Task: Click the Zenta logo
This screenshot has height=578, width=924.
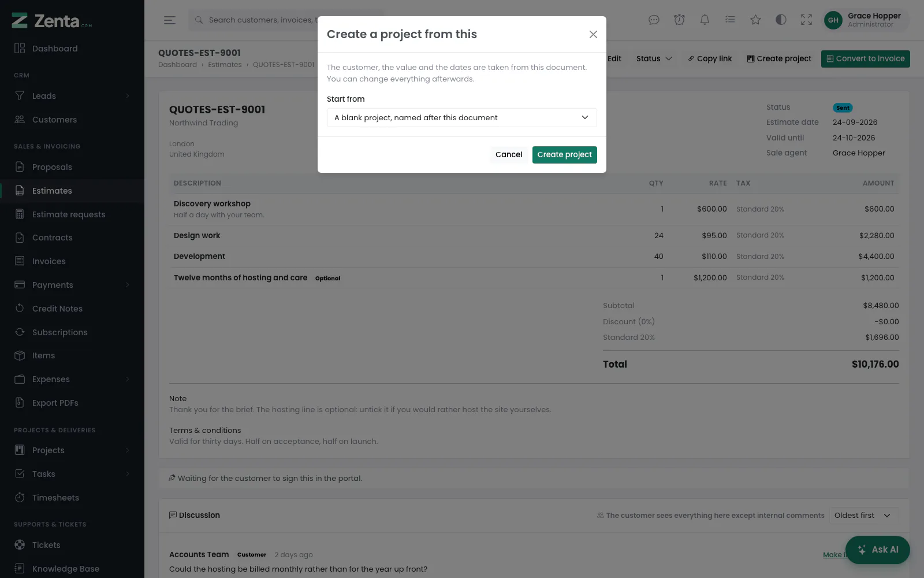Action: click(52, 21)
